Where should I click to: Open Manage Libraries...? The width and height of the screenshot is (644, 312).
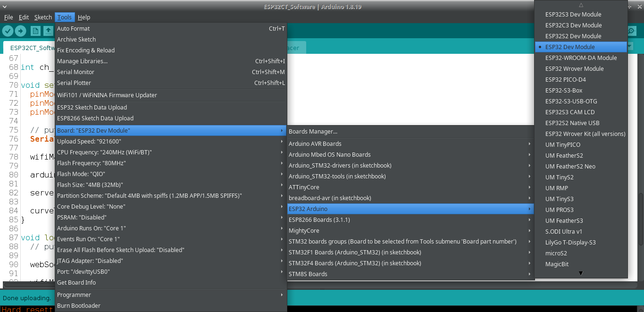coord(171,61)
